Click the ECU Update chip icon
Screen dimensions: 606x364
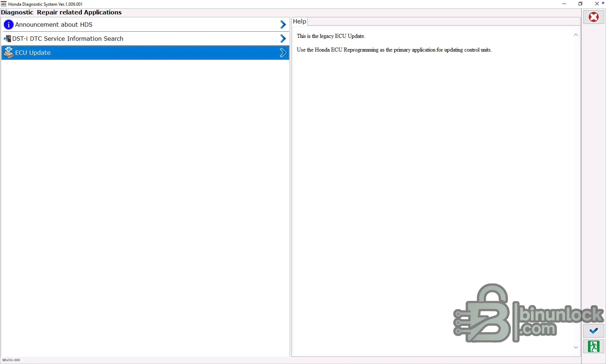click(x=9, y=52)
